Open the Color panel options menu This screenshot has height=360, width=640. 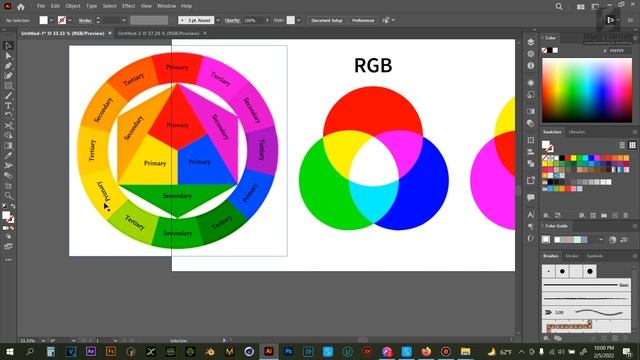635,38
